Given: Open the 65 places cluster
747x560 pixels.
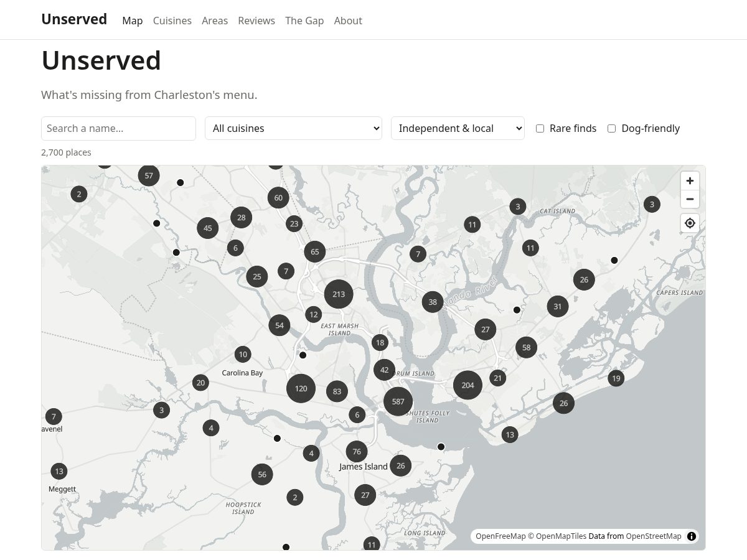Looking at the screenshot, I should pyautogui.click(x=315, y=252).
